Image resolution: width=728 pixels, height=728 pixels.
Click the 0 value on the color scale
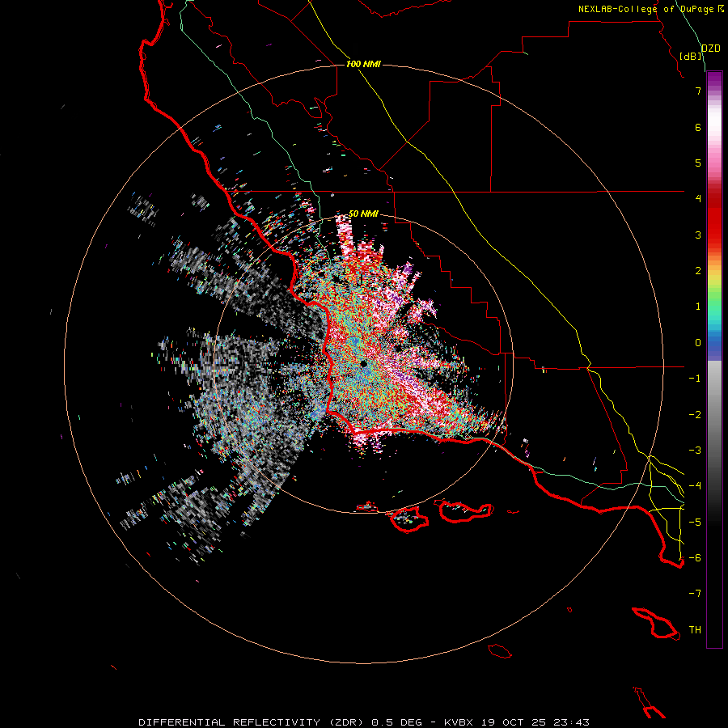(x=698, y=343)
